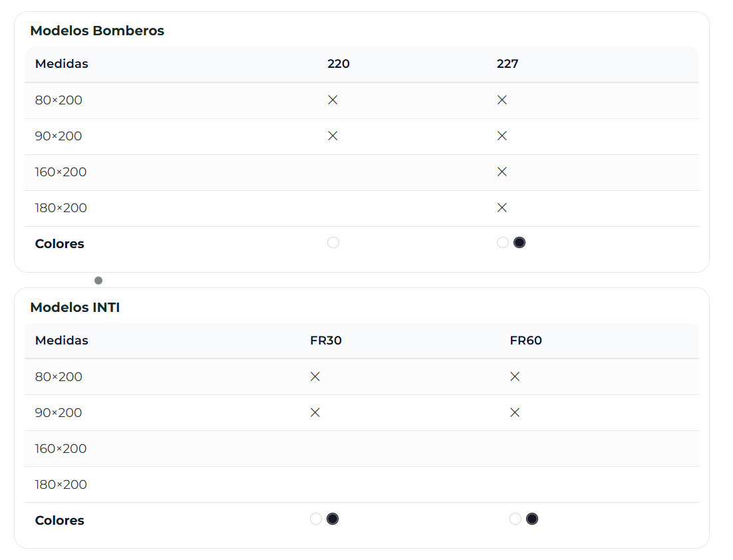Viewport: 733px width, 560px height.
Task: Click the X mark for 80×200 under FR60
Action: (x=515, y=376)
